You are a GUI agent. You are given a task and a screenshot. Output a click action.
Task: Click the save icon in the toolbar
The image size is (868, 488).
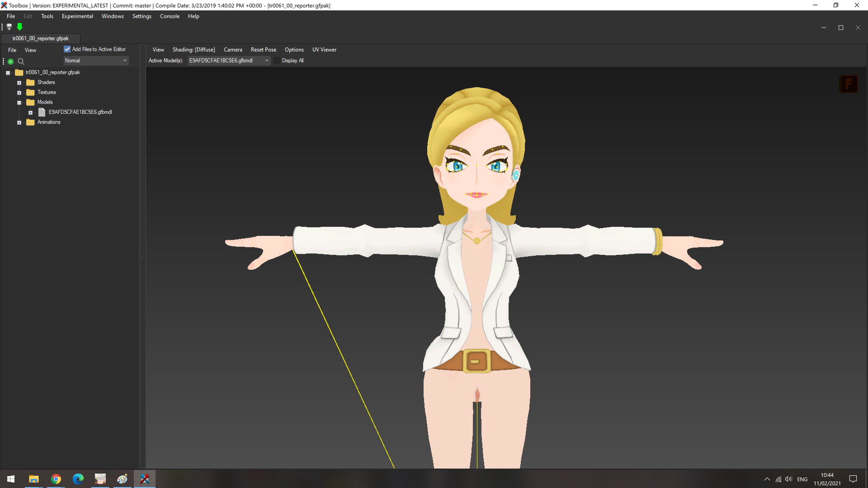(x=9, y=27)
